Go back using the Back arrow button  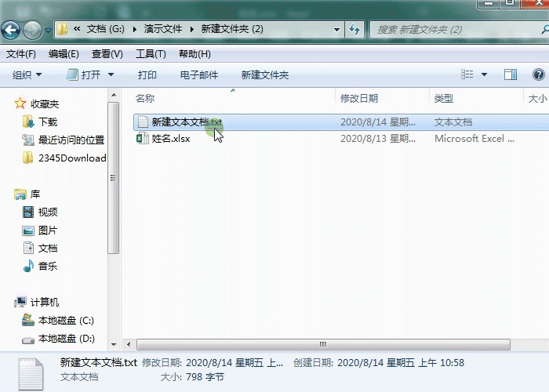[11, 30]
